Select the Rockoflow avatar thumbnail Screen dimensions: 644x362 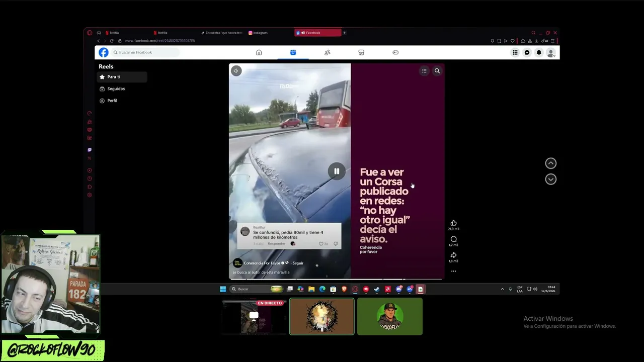pos(390,316)
